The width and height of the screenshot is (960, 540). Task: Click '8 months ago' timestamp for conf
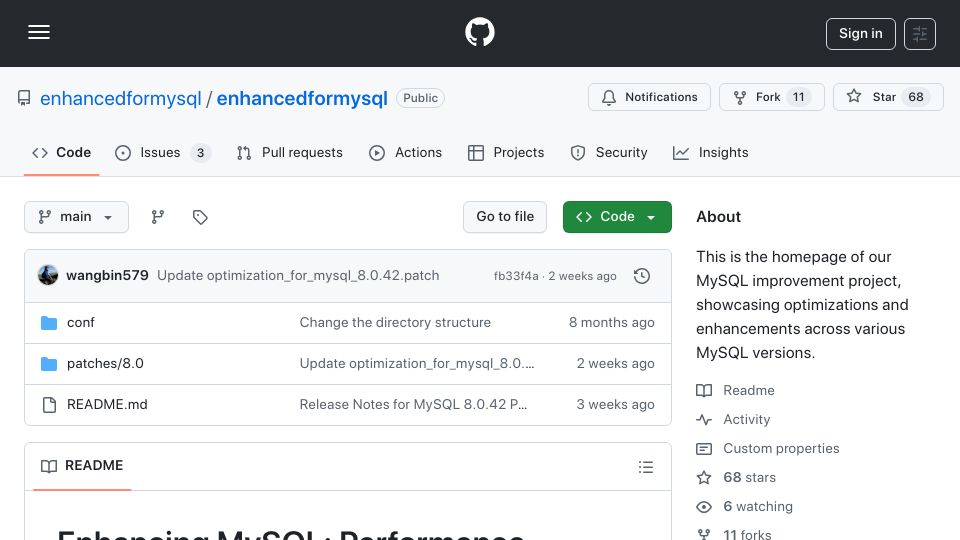coord(612,323)
